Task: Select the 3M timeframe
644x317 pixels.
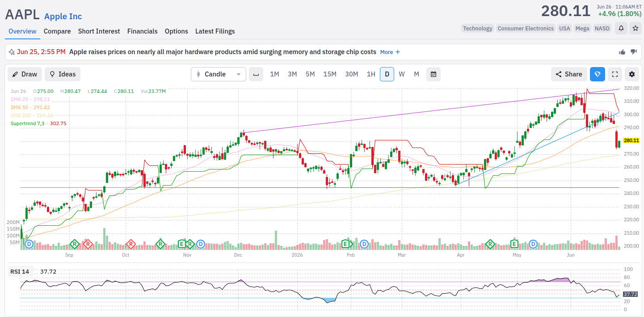Action: tap(292, 74)
